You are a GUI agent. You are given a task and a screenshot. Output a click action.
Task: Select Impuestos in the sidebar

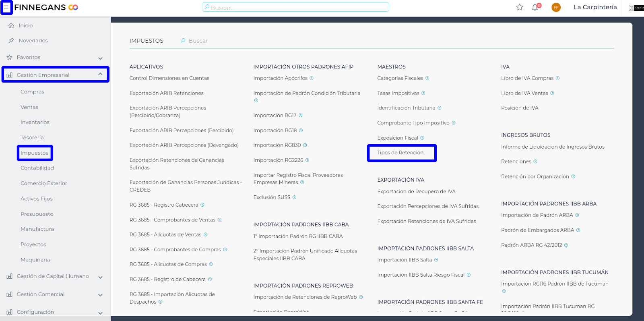coord(35,153)
